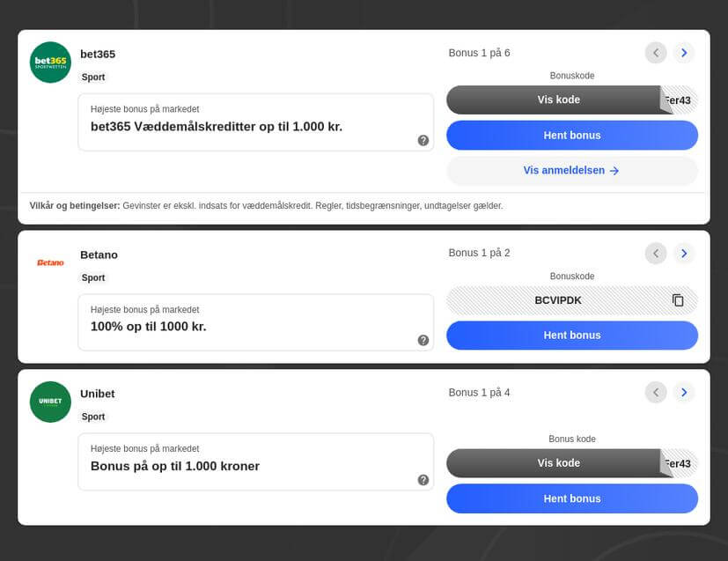Go to previous bet365 bonus
Viewport: 728px width, 561px height.
tap(656, 53)
